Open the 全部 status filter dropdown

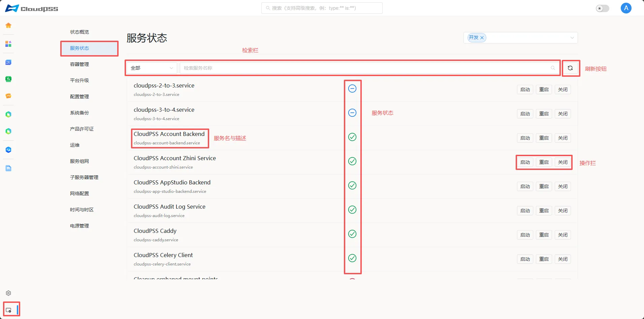152,68
